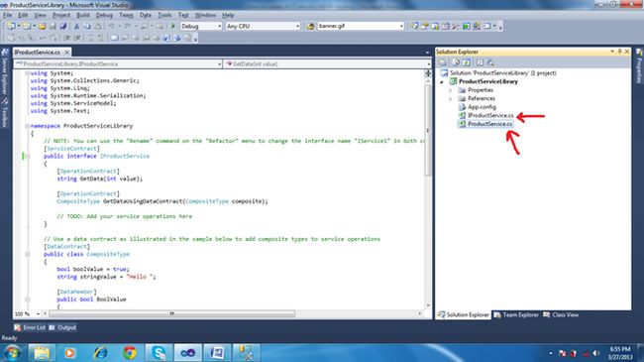This screenshot has height=362, width=644.
Task: Click the Toolbox icon on standard toolbar
Action: (456, 26)
